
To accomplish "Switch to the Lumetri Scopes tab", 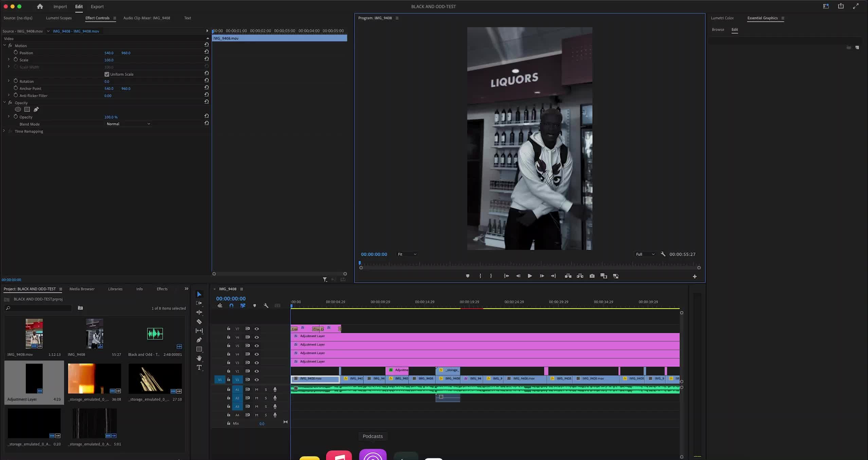I will point(59,18).
